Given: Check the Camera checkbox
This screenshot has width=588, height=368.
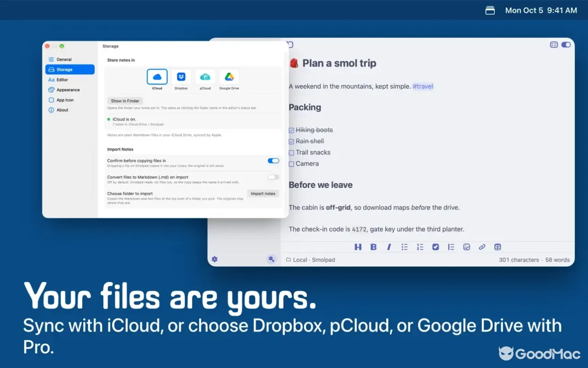Looking at the screenshot, I should [291, 164].
